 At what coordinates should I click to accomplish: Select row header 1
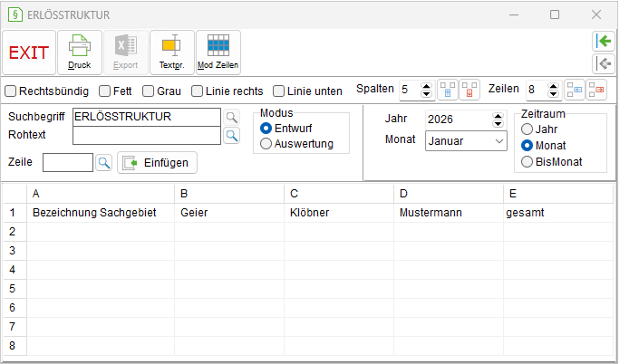15,213
